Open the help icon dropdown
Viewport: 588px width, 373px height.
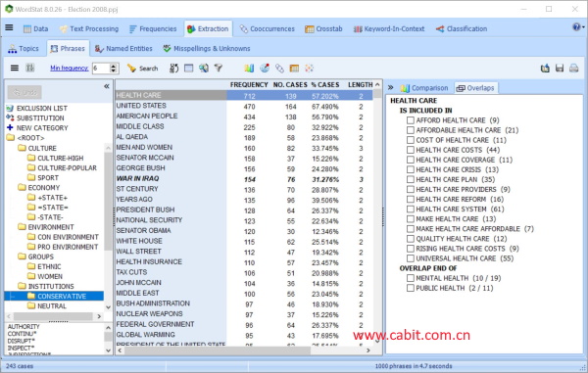pyautogui.click(x=577, y=27)
